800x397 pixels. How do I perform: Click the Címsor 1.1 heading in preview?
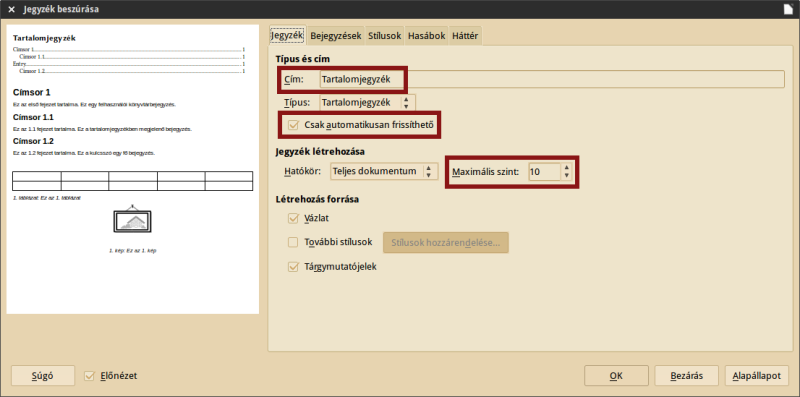click(33, 117)
